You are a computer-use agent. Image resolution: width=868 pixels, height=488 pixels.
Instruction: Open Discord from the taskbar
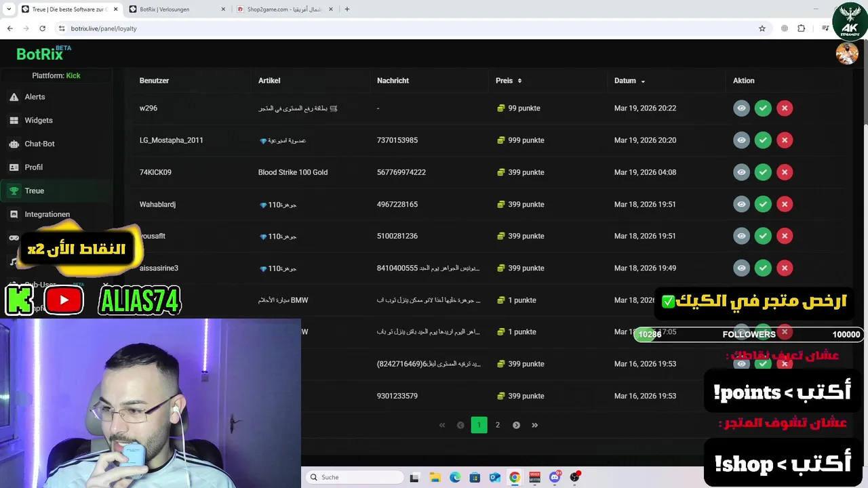[x=555, y=477]
